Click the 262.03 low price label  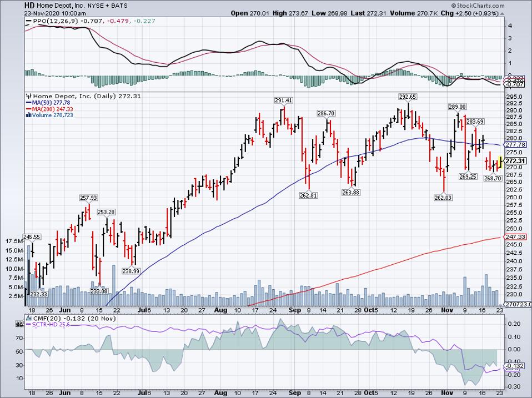coord(443,198)
